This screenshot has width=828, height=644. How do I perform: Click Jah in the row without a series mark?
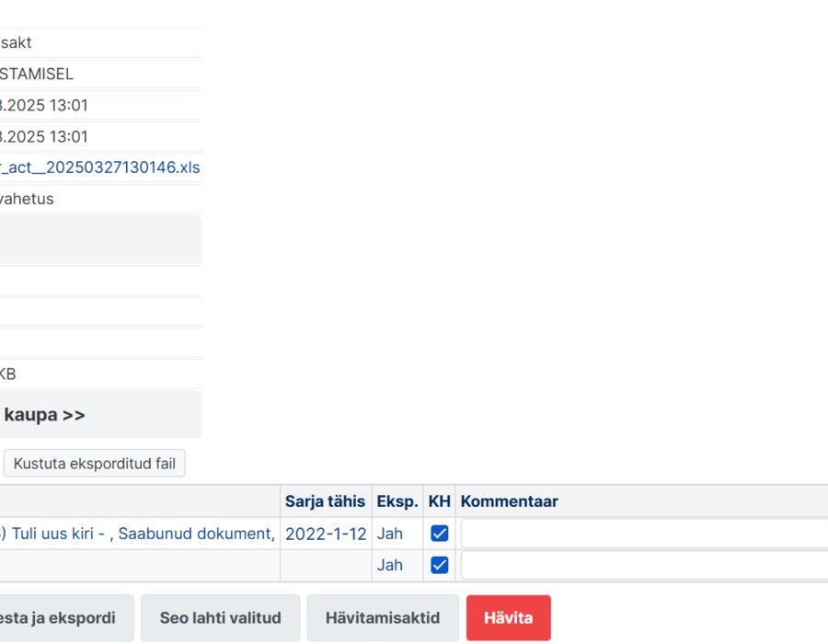pyautogui.click(x=390, y=566)
